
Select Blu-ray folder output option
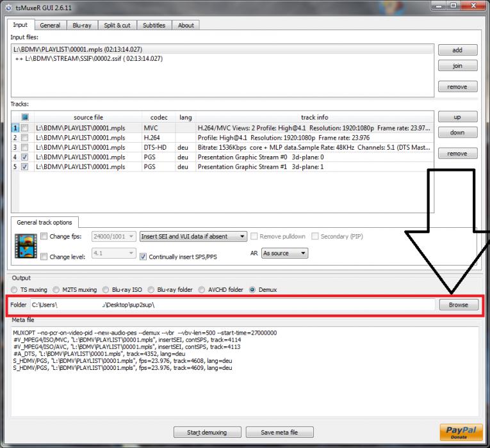click(x=151, y=290)
